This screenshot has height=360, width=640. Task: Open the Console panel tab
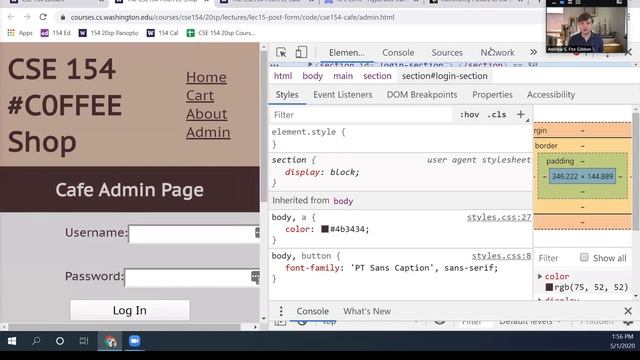click(x=398, y=53)
